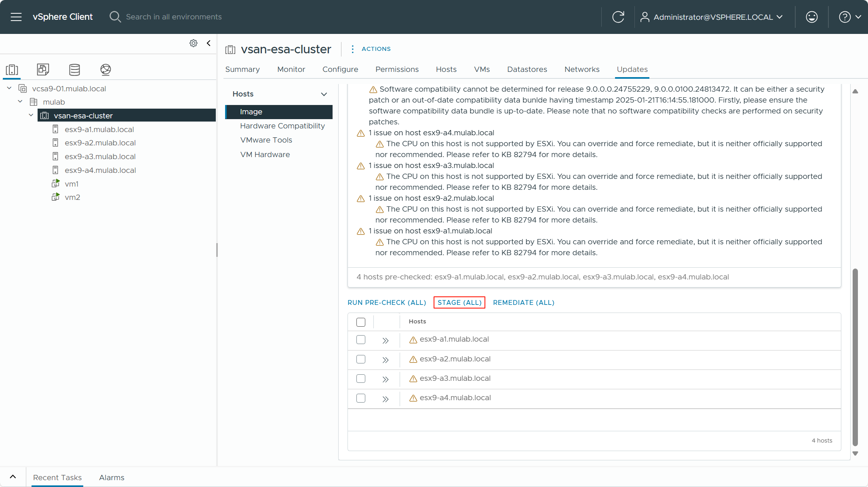
Task: Click REMEDIATE (ALL) button
Action: click(523, 302)
